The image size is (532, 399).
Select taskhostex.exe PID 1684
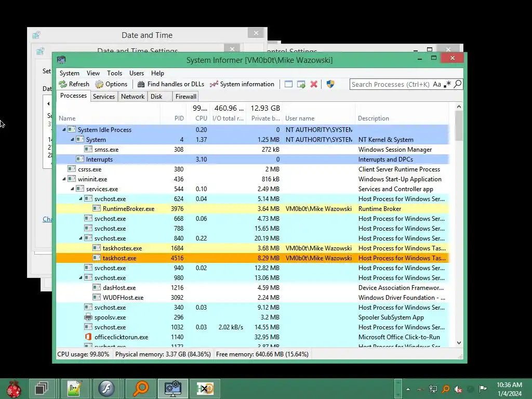click(253, 248)
